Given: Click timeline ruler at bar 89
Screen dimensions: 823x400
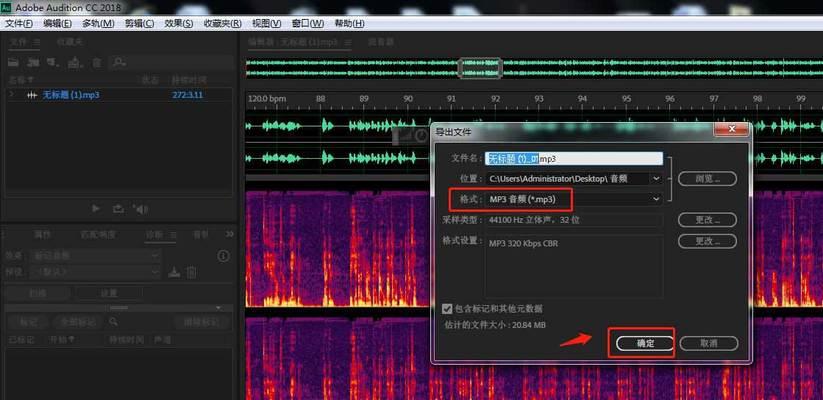Looking at the screenshot, I should tap(364, 99).
